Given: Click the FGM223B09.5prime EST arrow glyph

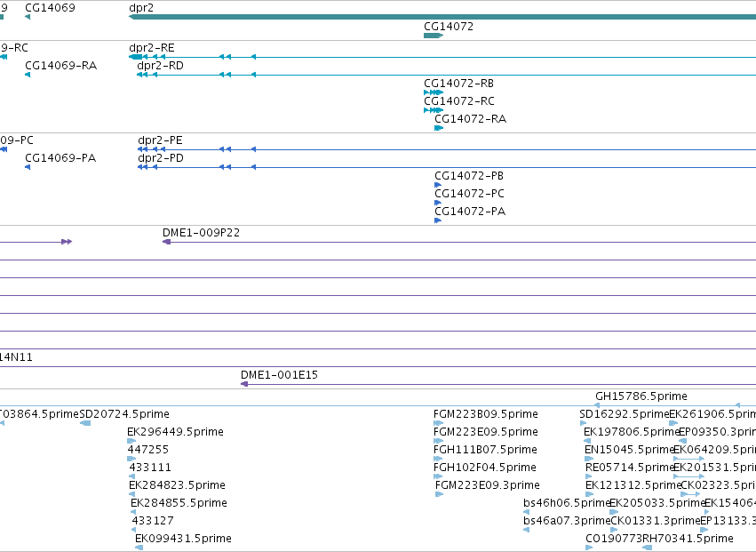Looking at the screenshot, I should tap(438, 424).
